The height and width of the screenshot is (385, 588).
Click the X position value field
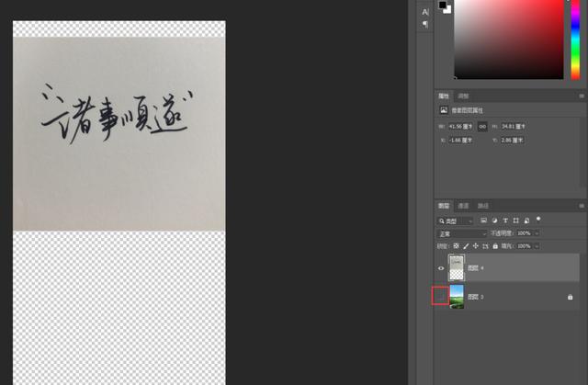tap(460, 141)
